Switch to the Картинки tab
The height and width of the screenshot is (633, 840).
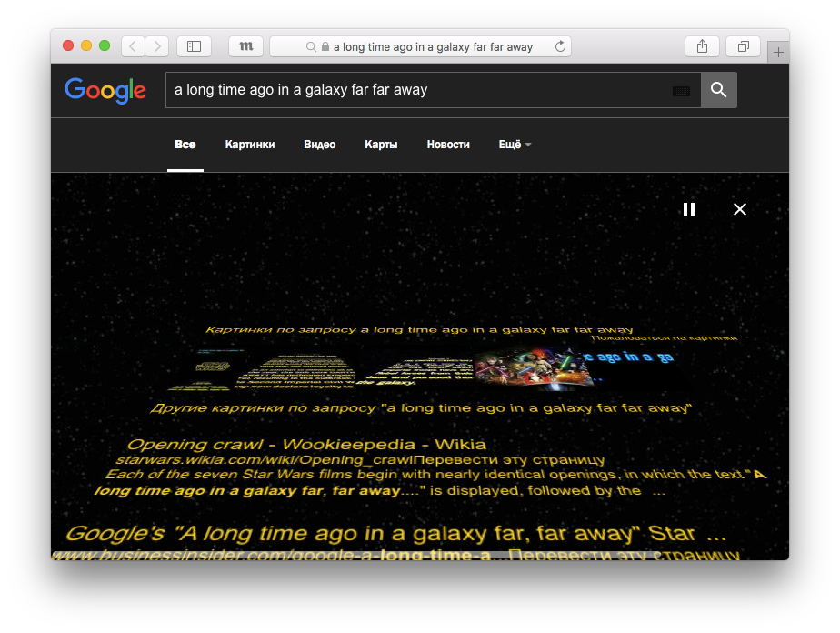250,145
